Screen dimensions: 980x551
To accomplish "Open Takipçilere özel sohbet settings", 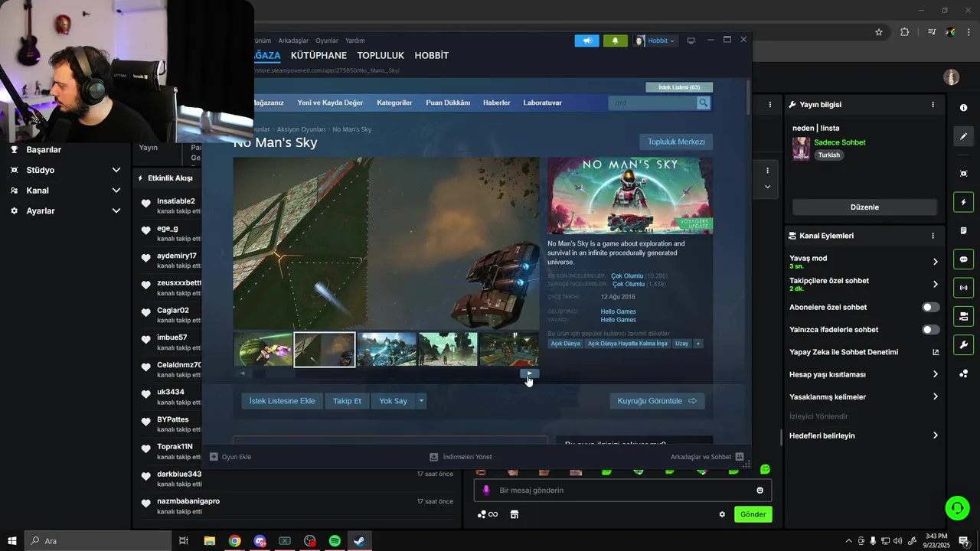I will coord(864,284).
